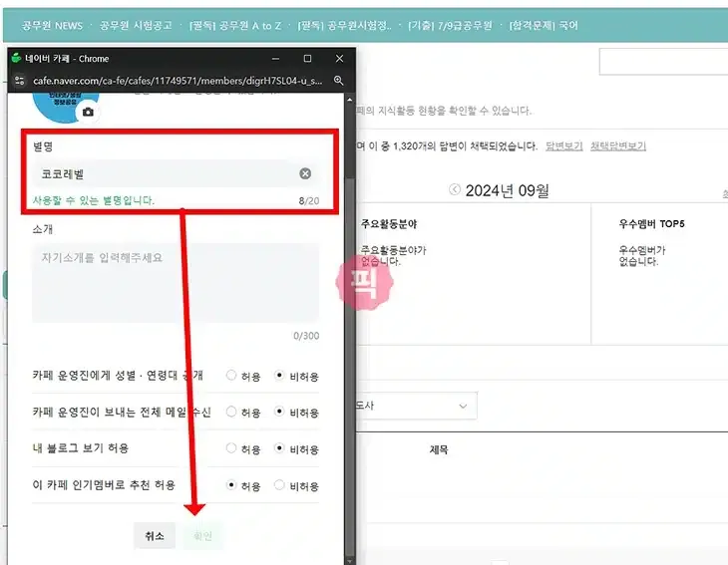Select 허용 for 인기멤버로 추천
The image size is (728, 565).
tap(231, 484)
